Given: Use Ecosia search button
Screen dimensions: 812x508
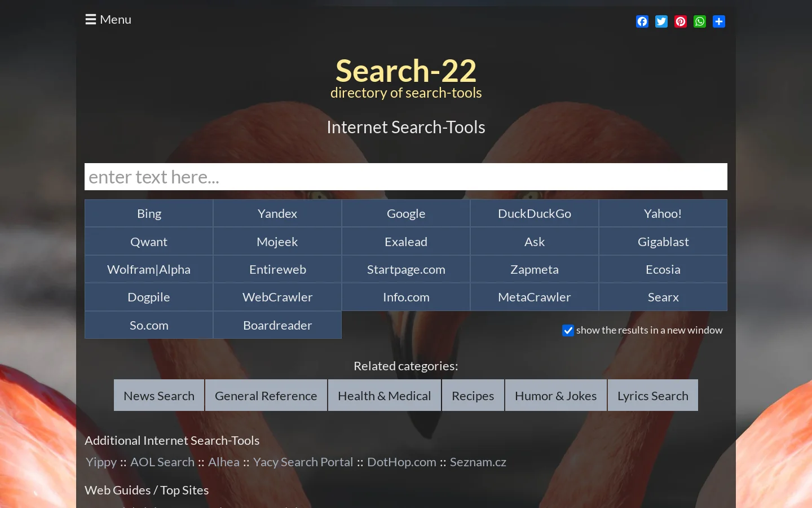Looking at the screenshot, I should [x=663, y=269].
